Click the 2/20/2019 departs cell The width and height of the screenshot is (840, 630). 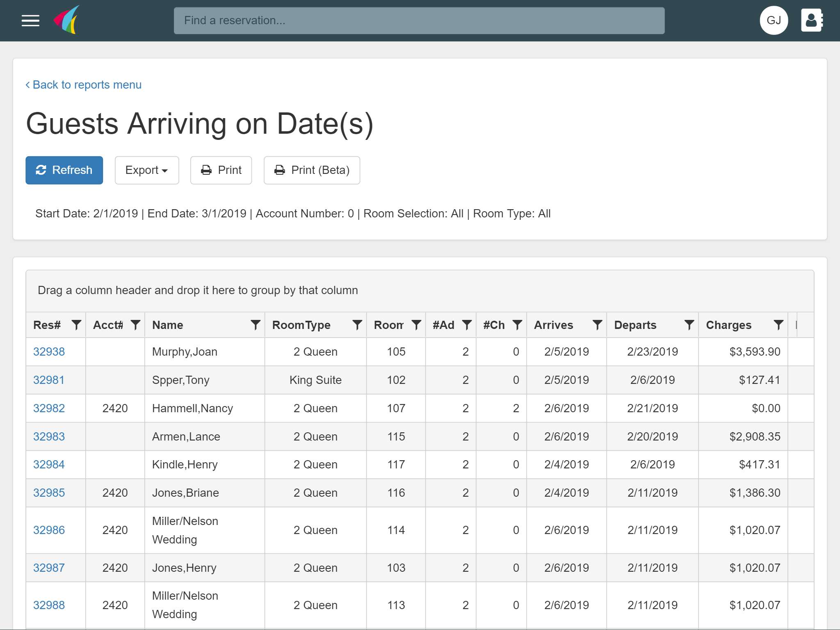[653, 436]
